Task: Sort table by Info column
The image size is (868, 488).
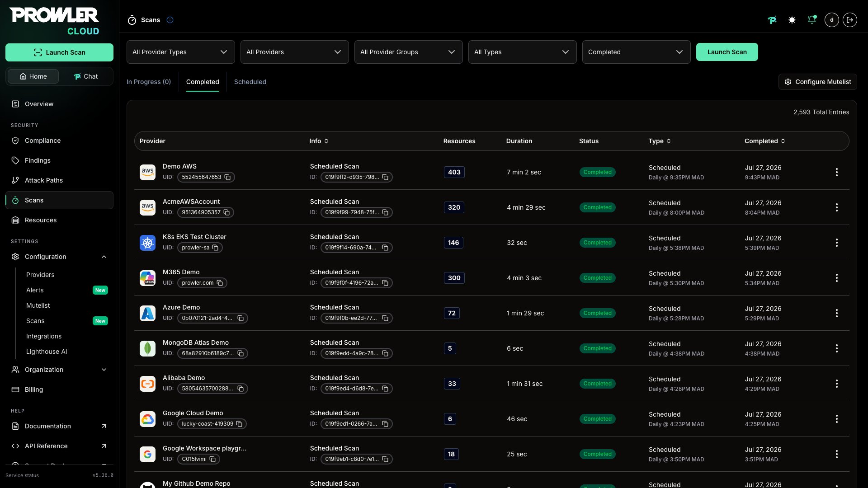Action: coord(319,141)
